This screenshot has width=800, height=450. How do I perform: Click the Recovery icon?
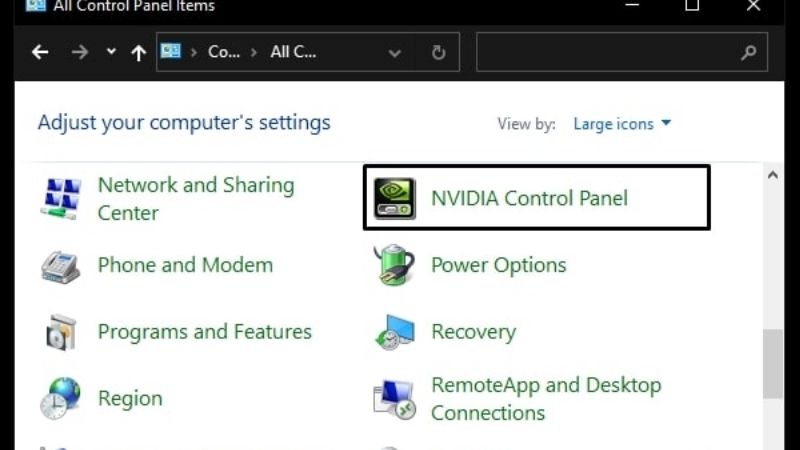(x=394, y=332)
